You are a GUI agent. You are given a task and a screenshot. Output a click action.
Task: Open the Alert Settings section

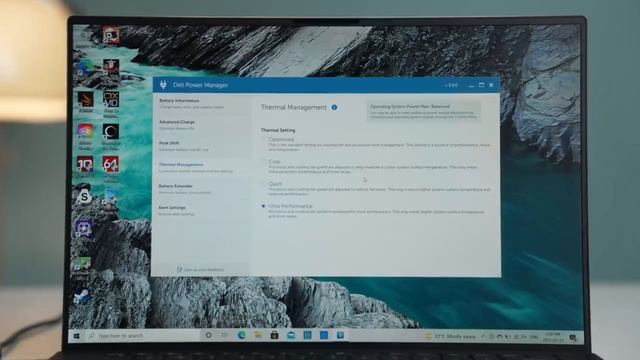202,211
